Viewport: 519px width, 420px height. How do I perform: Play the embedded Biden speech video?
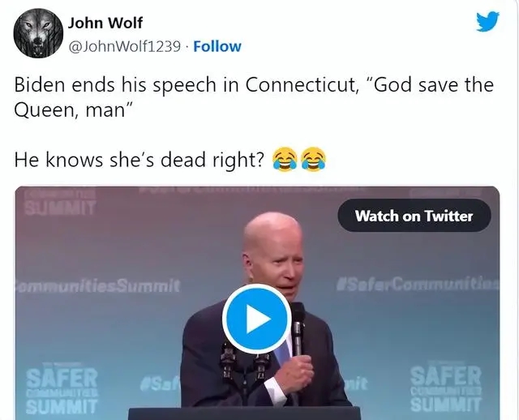[256, 319]
